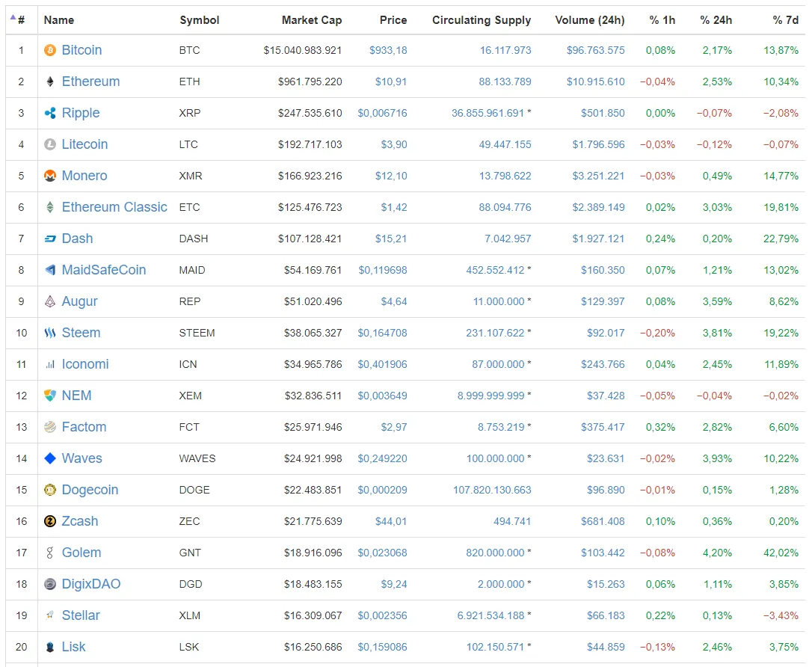Click the NEM shield logo icon
The height and width of the screenshot is (667, 812).
[49, 396]
